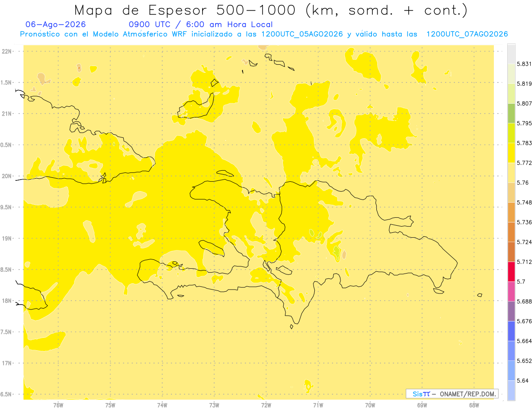Click the colorbar value 5.831
The height and width of the screenshot is (411, 532).
524,64
